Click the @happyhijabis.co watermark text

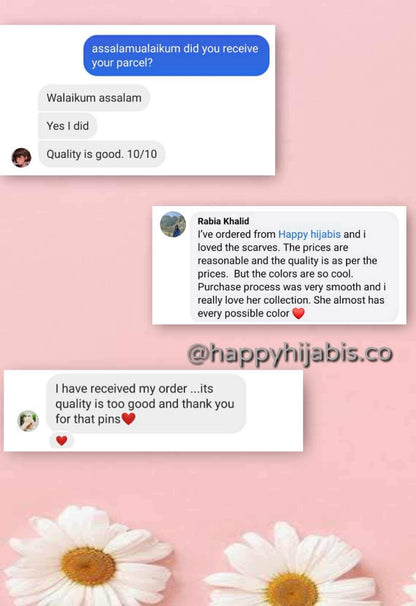pos(290,354)
